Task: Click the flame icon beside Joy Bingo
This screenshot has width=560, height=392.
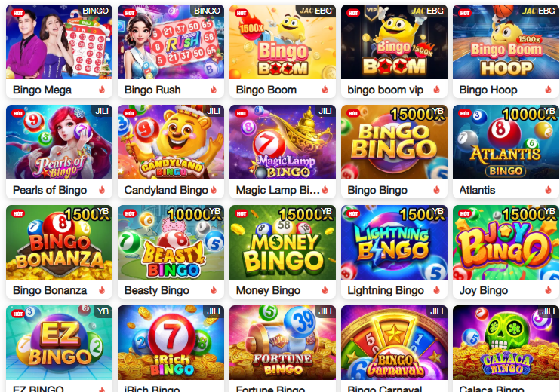Action: [x=549, y=290]
